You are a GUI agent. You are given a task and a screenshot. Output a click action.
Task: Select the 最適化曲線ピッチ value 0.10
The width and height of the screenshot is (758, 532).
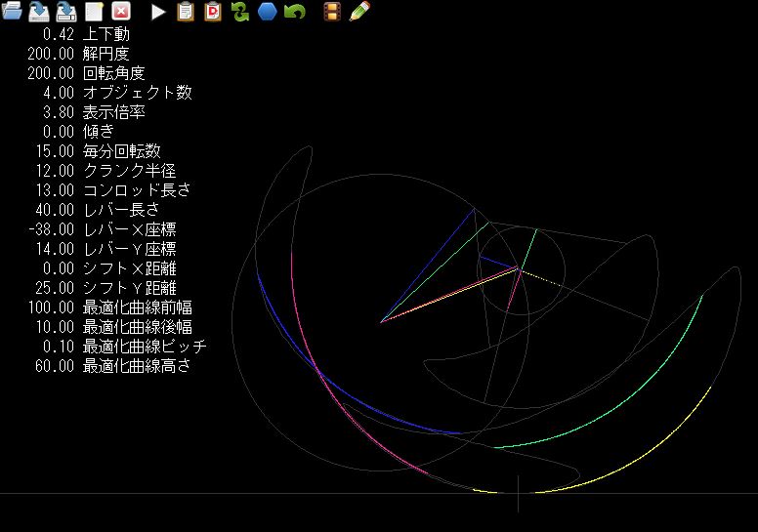59,347
